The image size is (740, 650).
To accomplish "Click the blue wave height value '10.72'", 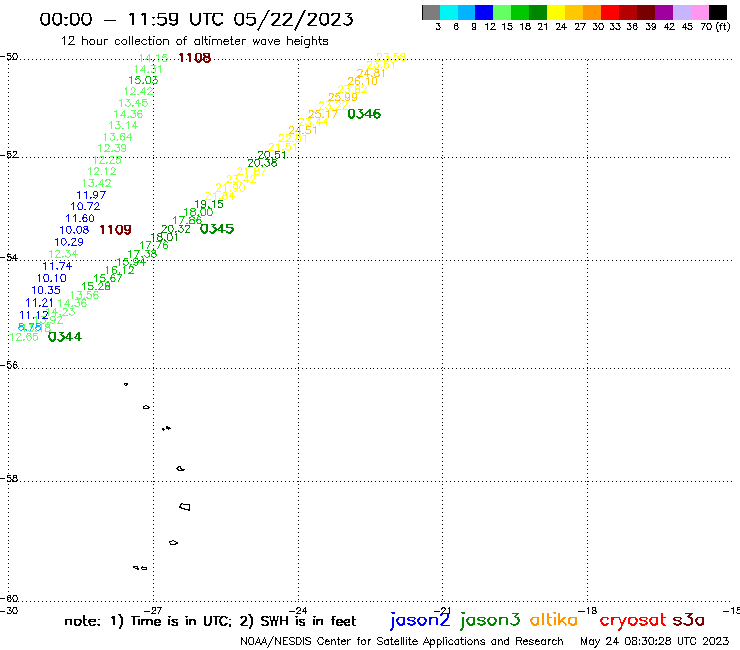I will coord(85,206).
